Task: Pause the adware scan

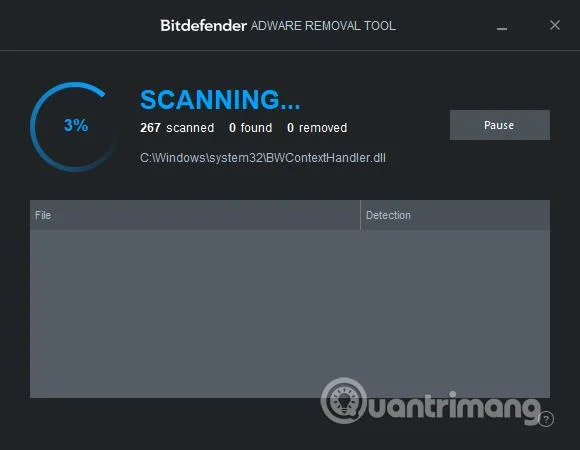Action: (500, 125)
